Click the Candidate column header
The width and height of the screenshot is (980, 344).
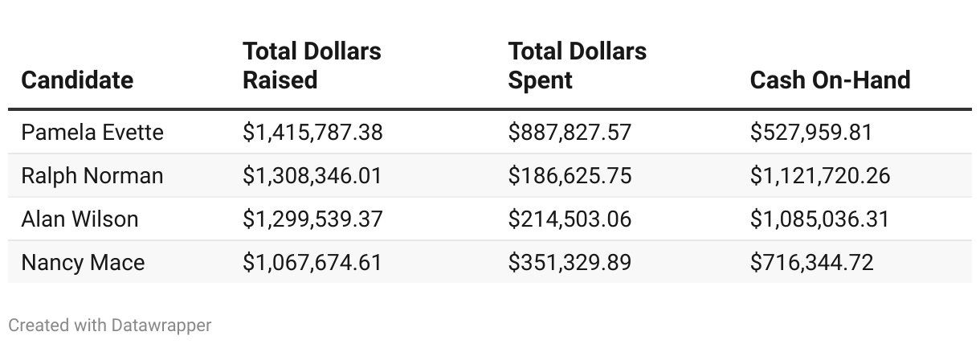[77, 80]
